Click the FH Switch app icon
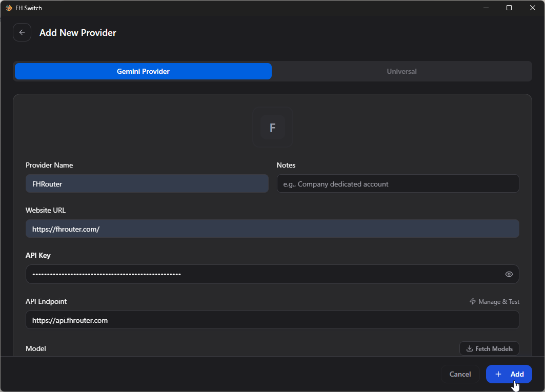The width and height of the screenshot is (545, 392). 9,8
